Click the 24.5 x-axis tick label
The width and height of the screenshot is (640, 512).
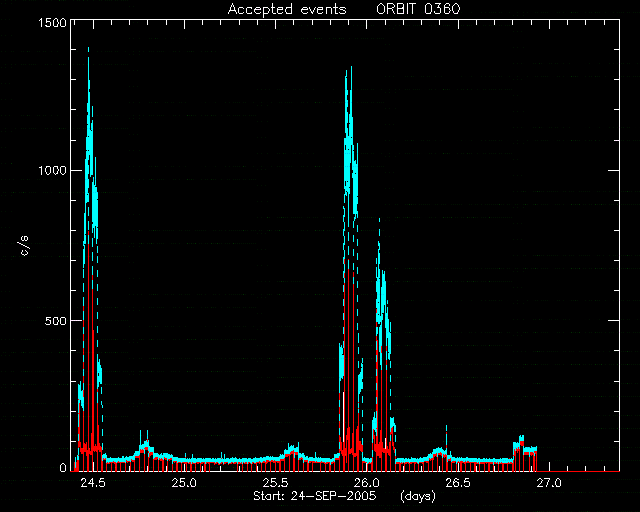(93, 483)
